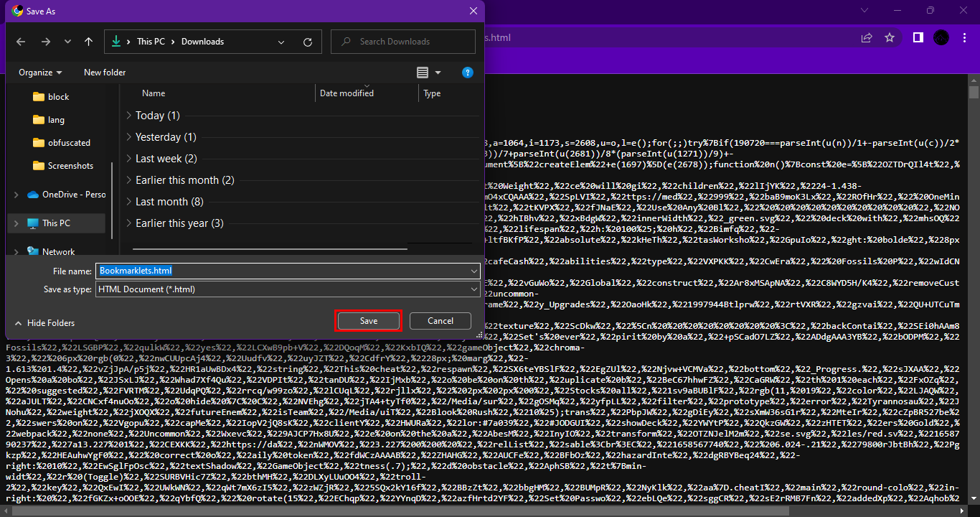Viewport: 980px width, 517px height.
Task: Expand the 'Today (1)' group
Action: 128,116
